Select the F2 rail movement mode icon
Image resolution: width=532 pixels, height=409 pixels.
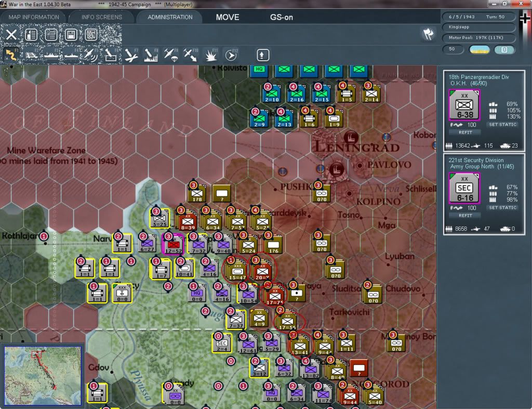click(31, 55)
